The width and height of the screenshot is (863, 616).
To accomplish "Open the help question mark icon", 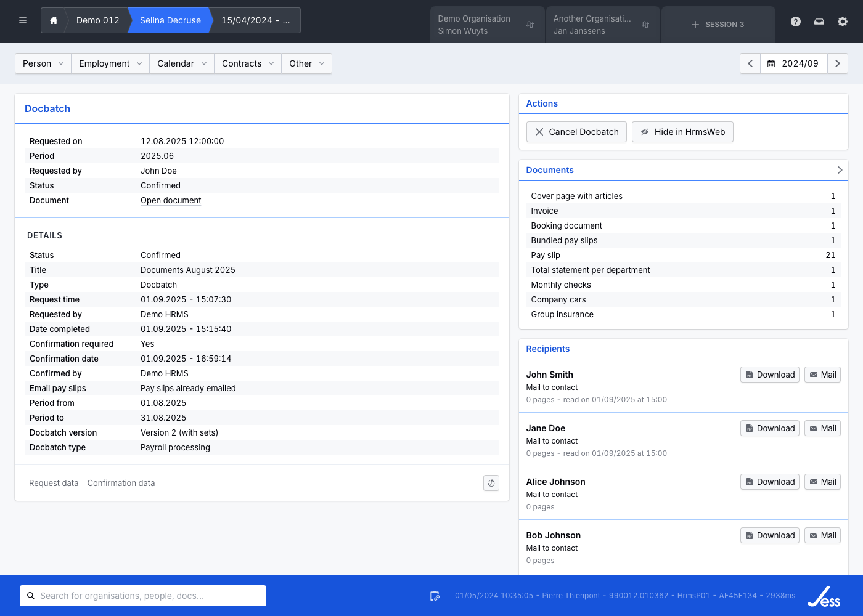I will click(796, 22).
